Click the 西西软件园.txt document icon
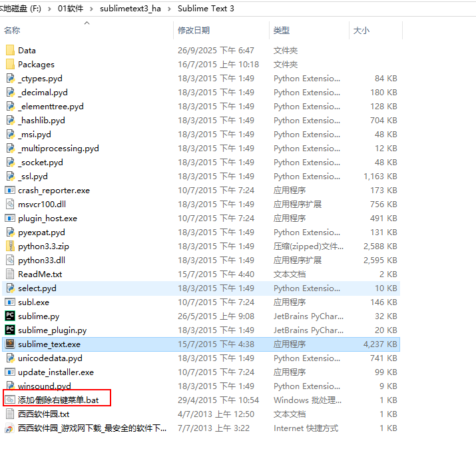The height and width of the screenshot is (453, 476). point(10,414)
